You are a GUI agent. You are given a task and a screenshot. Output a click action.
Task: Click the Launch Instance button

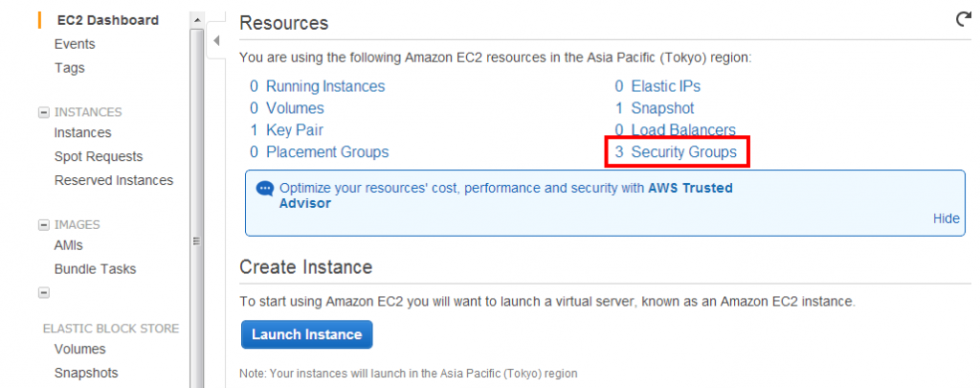(307, 334)
